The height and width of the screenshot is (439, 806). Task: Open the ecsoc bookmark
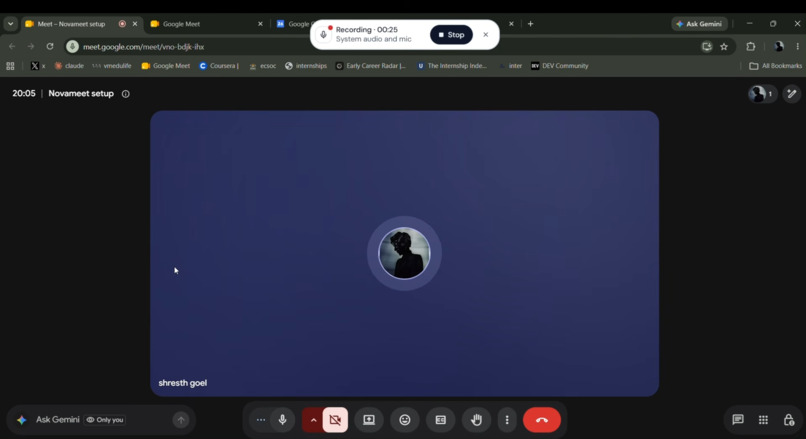point(263,66)
